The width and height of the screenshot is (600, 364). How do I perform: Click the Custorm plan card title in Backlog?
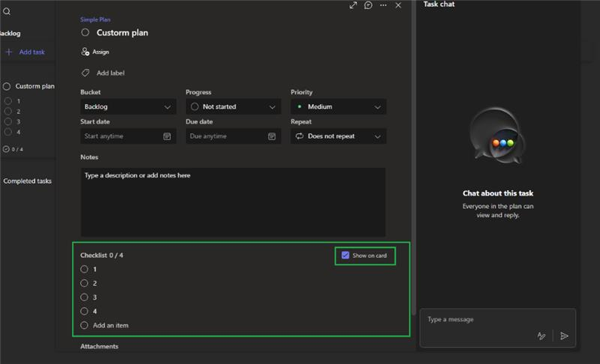click(x=34, y=86)
